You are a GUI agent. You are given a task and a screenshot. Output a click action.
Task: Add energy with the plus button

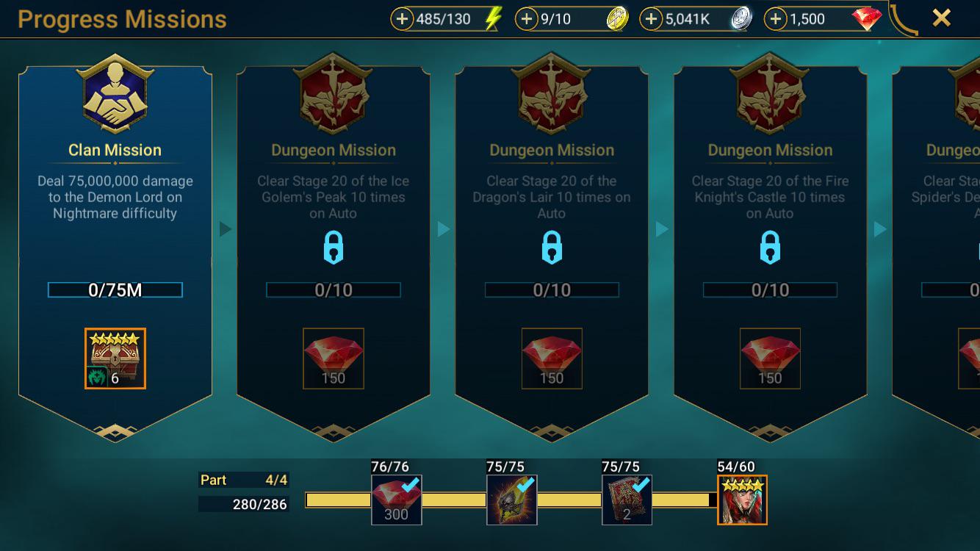(402, 19)
